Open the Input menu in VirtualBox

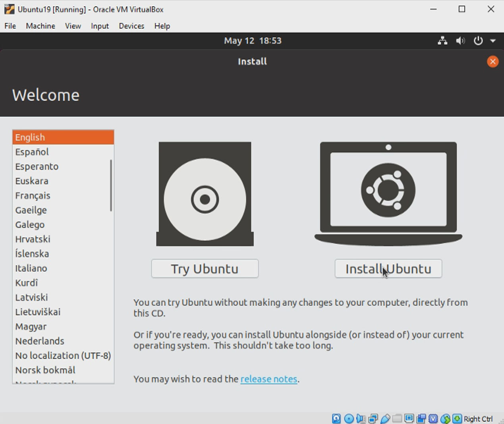(99, 26)
